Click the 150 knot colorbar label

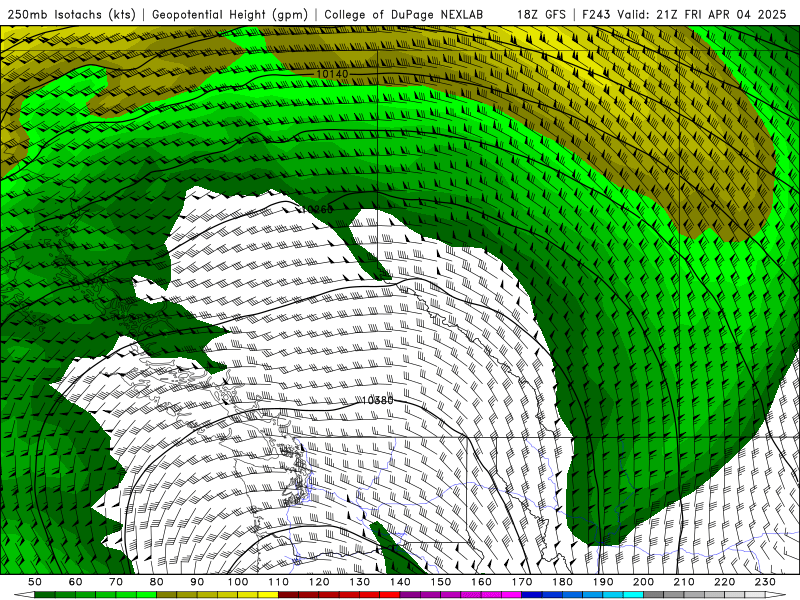pyautogui.click(x=441, y=582)
